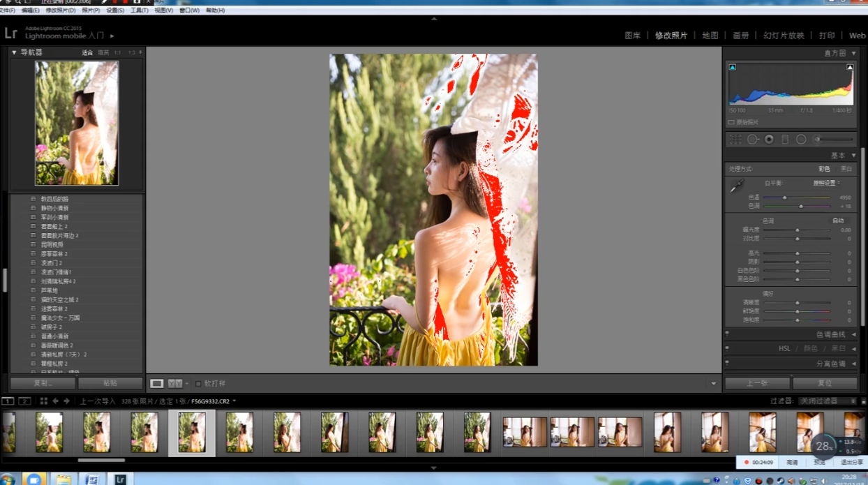Click the 复制 copy settings button
Viewport: 868px width, 485px height.
coord(43,383)
